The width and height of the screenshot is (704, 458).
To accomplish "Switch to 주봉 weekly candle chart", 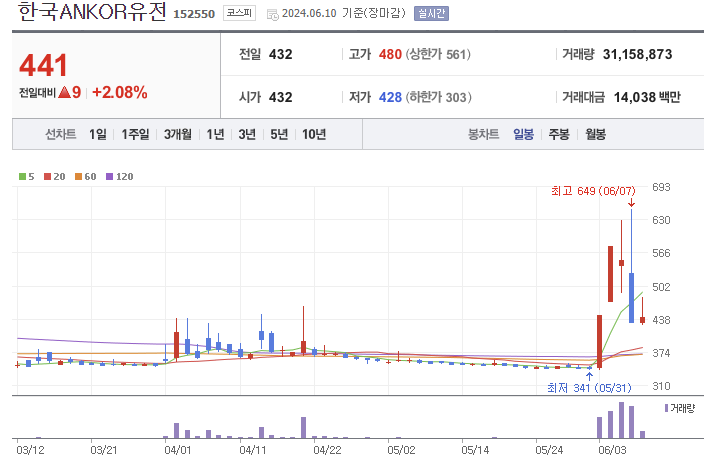I will coord(559,134).
